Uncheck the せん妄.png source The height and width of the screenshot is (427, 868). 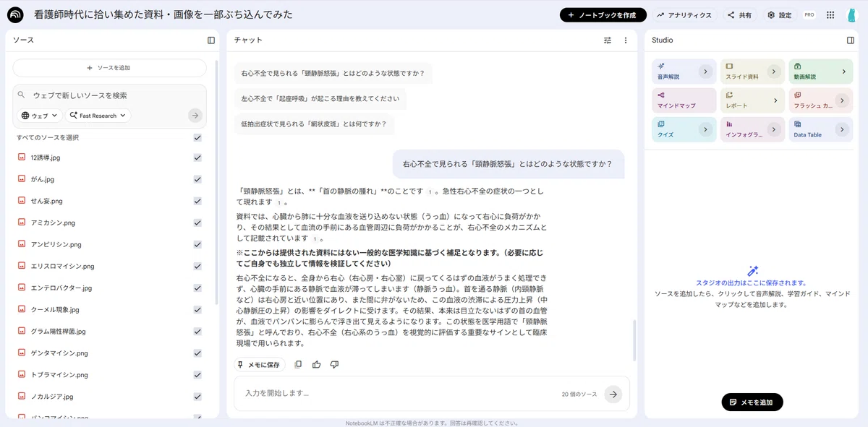[197, 201]
